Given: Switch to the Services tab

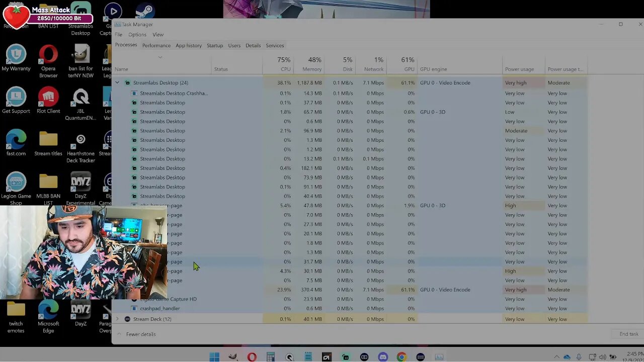Looking at the screenshot, I should (275, 45).
